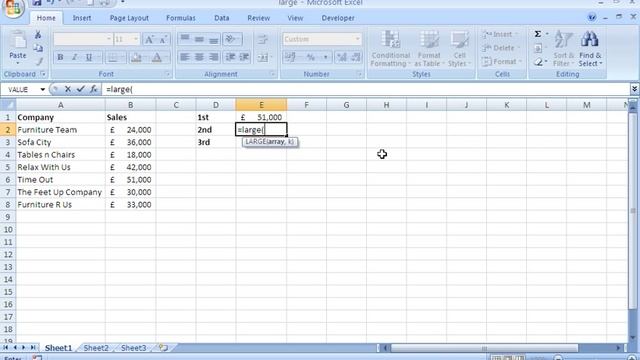The image size is (640, 360).
Task: Click the Excel Help question icon
Action: [x=591, y=18]
